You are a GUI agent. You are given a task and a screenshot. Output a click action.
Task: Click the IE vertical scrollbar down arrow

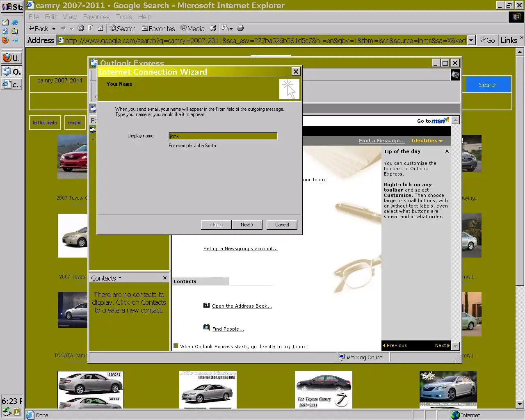tap(520, 404)
